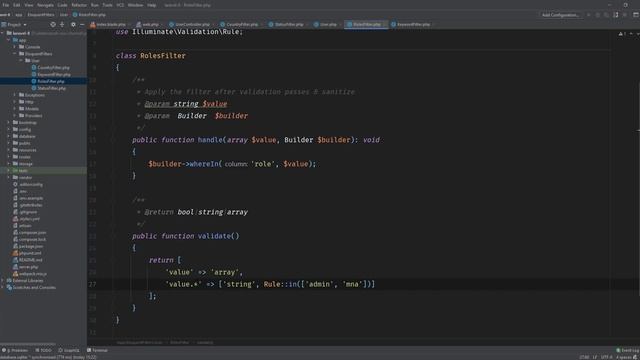
Task: Open the Help menu
Action: [x=151, y=5]
